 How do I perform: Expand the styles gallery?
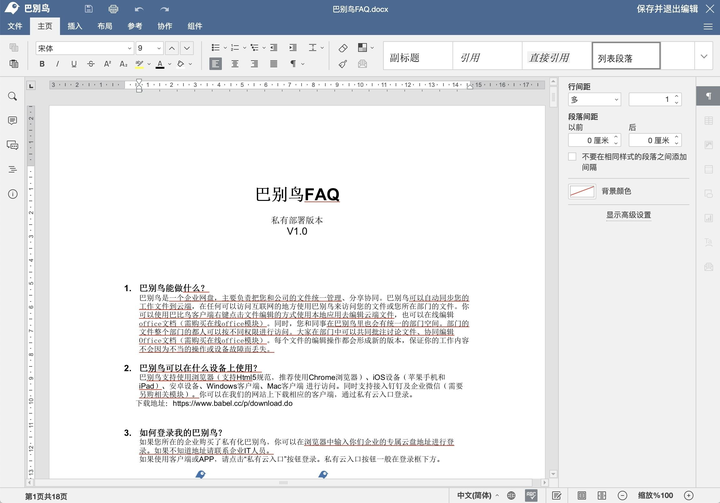coord(703,56)
